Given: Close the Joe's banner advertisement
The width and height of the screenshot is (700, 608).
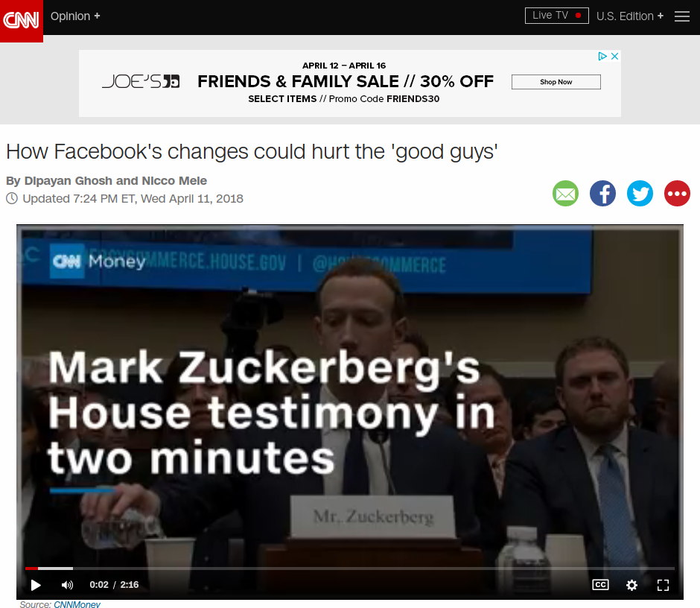Looking at the screenshot, I should [614, 57].
